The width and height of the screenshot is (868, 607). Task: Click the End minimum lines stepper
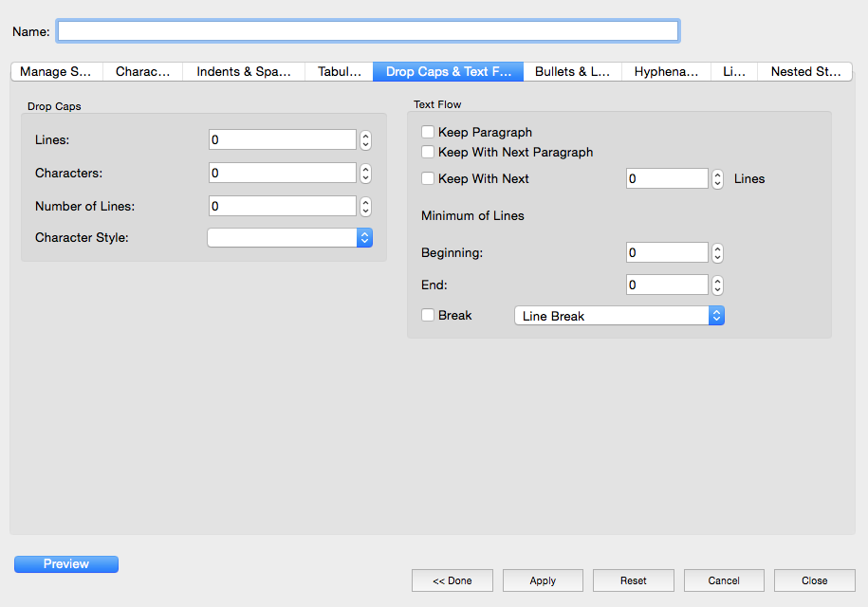tap(718, 285)
